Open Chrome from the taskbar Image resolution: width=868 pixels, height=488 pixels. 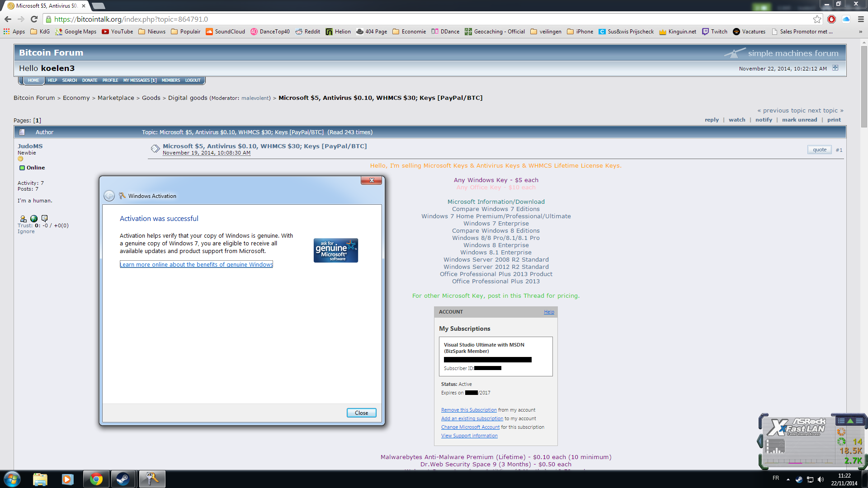coord(96,479)
